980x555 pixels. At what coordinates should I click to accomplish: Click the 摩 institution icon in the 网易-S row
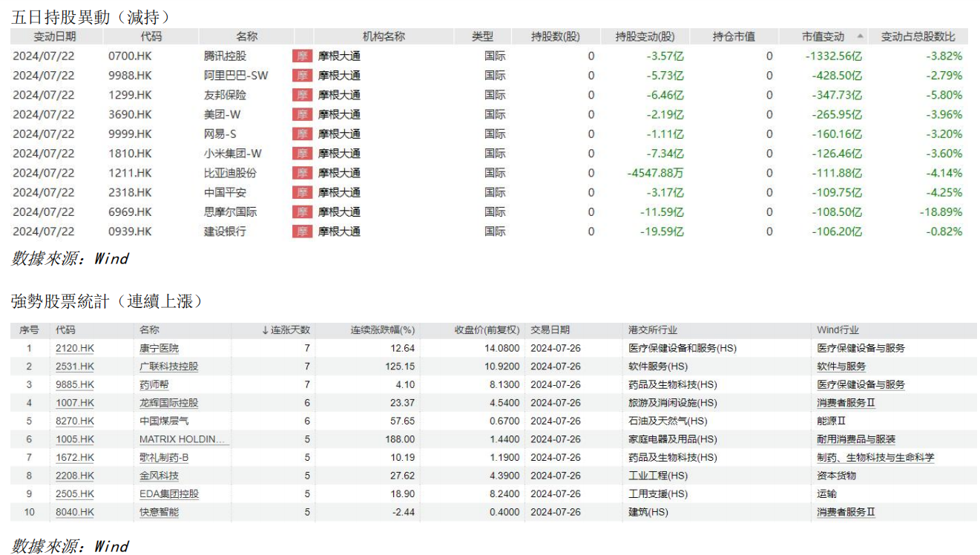pyautogui.click(x=302, y=134)
